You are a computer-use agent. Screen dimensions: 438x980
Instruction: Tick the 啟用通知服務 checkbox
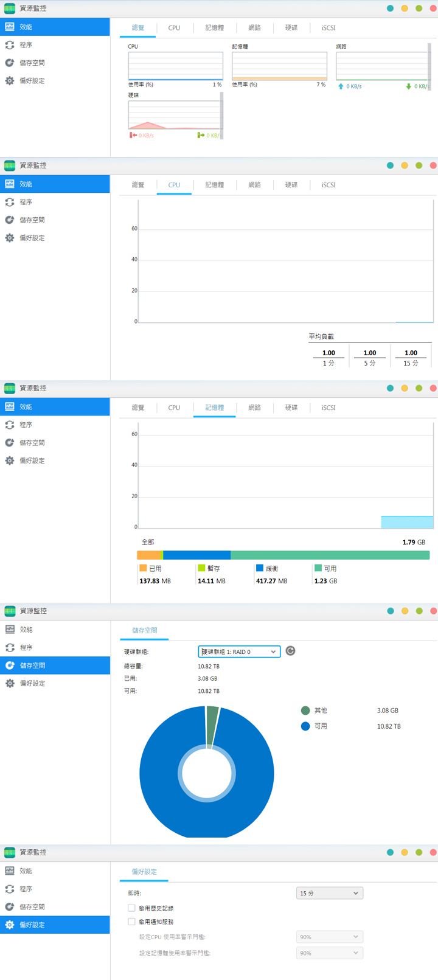(x=131, y=922)
